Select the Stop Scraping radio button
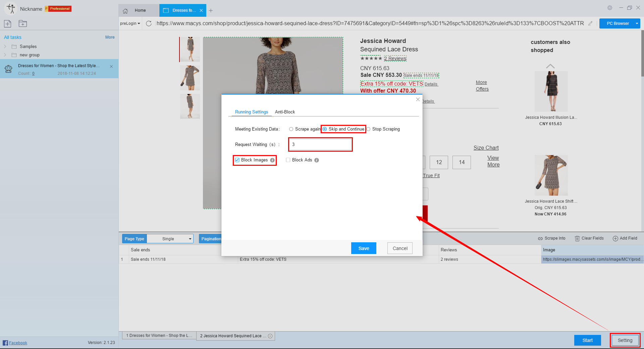 click(x=368, y=129)
